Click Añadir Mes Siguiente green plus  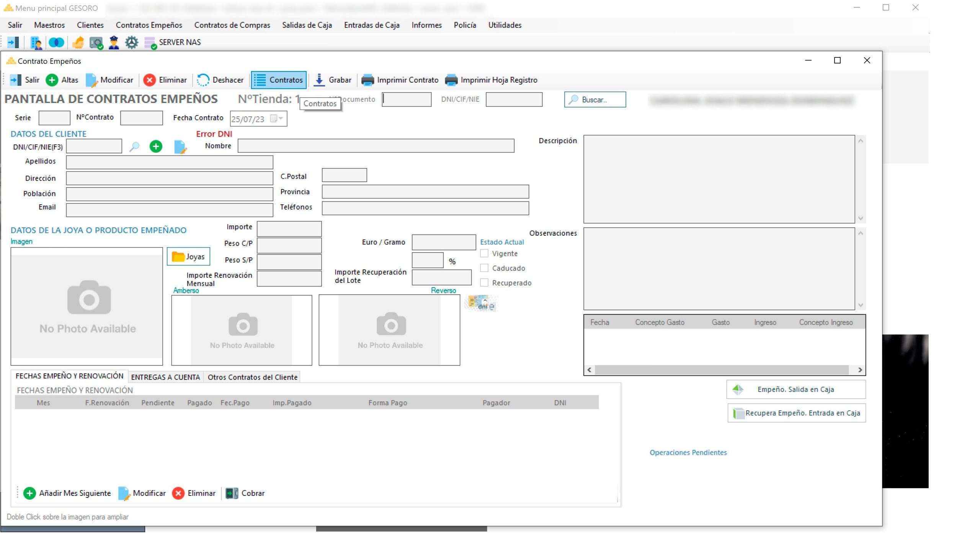(x=67, y=493)
